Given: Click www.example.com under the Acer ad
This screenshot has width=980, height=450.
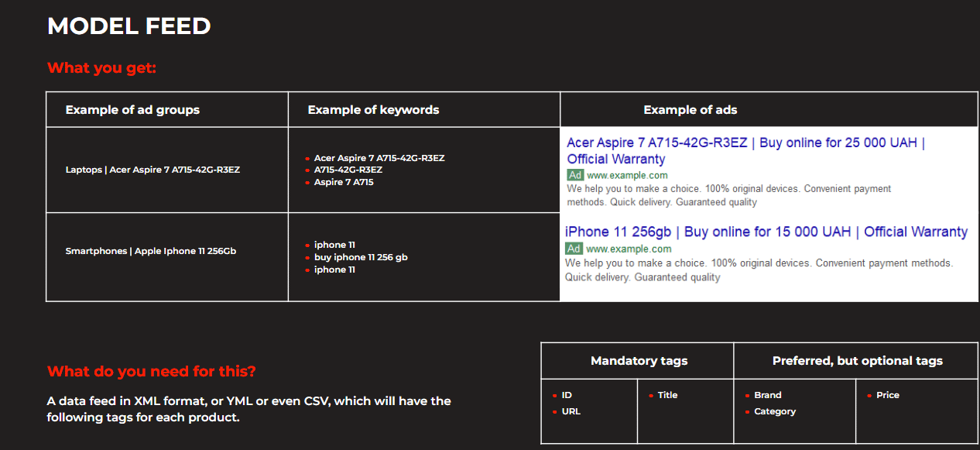Looking at the screenshot, I should click(627, 176).
